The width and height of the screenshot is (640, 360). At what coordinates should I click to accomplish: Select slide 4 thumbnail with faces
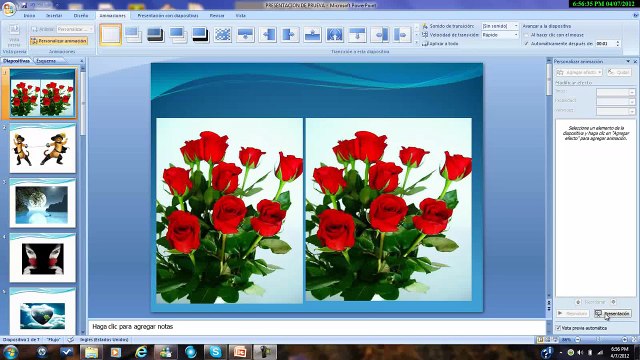(x=42, y=258)
